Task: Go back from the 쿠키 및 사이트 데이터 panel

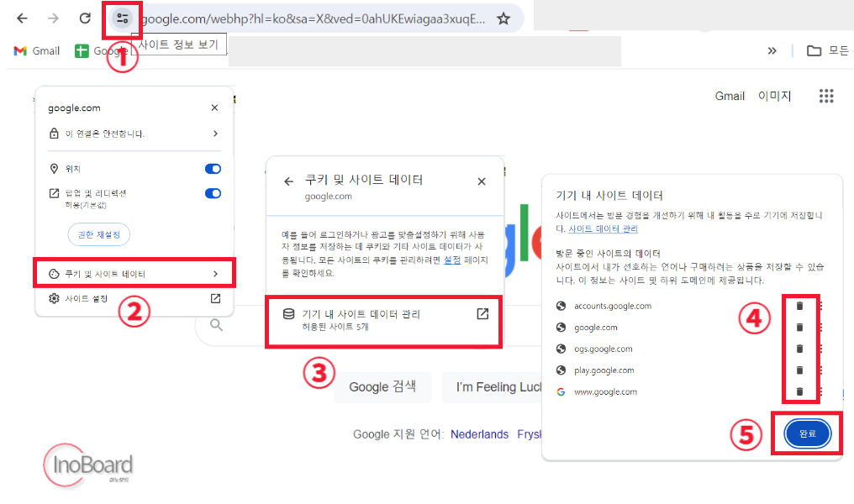Action: pos(288,181)
